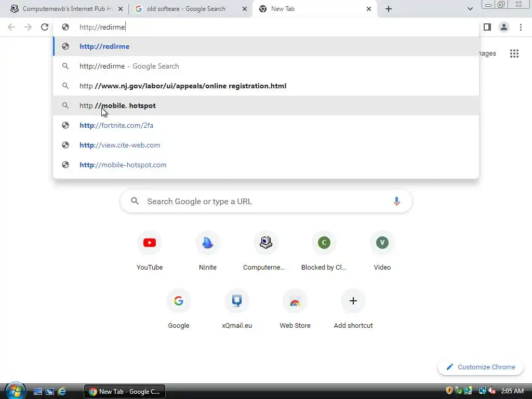This screenshot has width=532, height=399.
Task: Click the browser Forward arrow
Action: click(28, 27)
